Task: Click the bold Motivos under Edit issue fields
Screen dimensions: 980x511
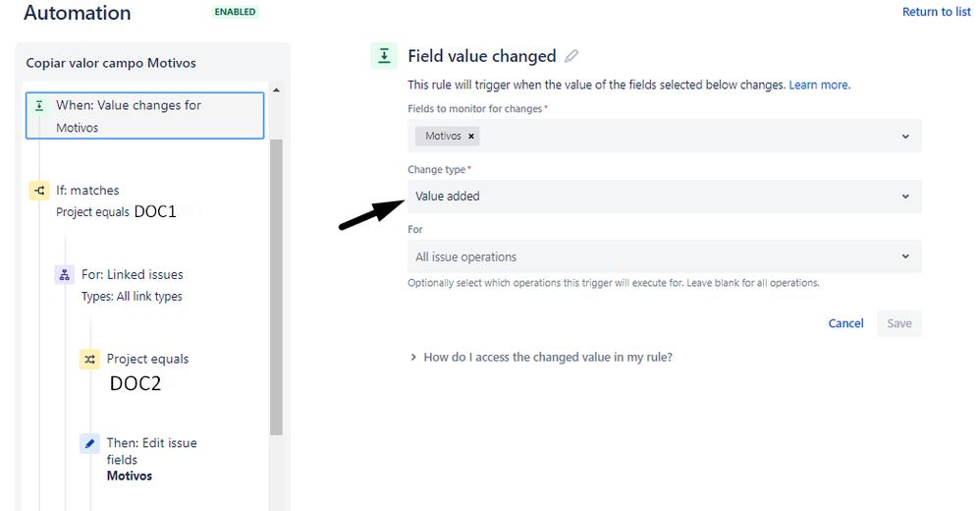Action: pyautogui.click(x=130, y=476)
